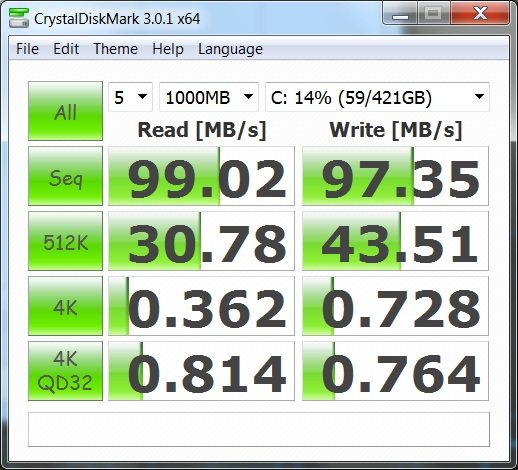The width and height of the screenshot is (518, 470).
Task: Open the test count dropdown showing 5
Action: click(130, 97)
